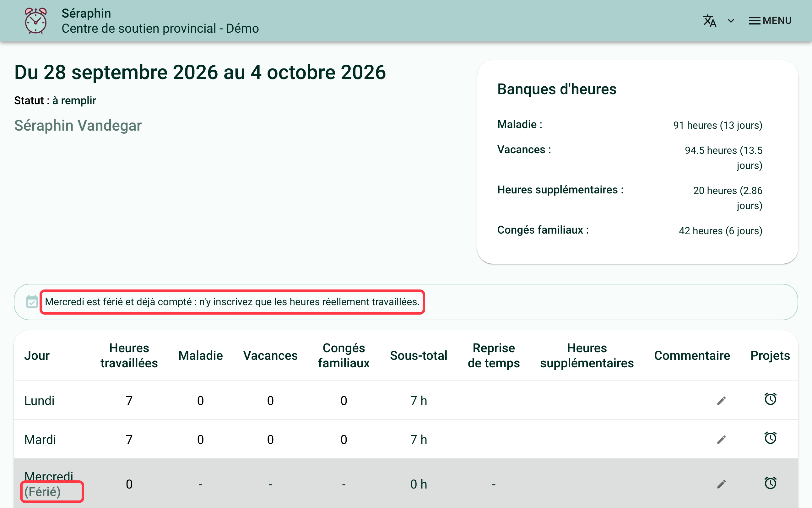The image size is (812, 508).
Task: Click the Séraphin app title
Action: (86, 13)
